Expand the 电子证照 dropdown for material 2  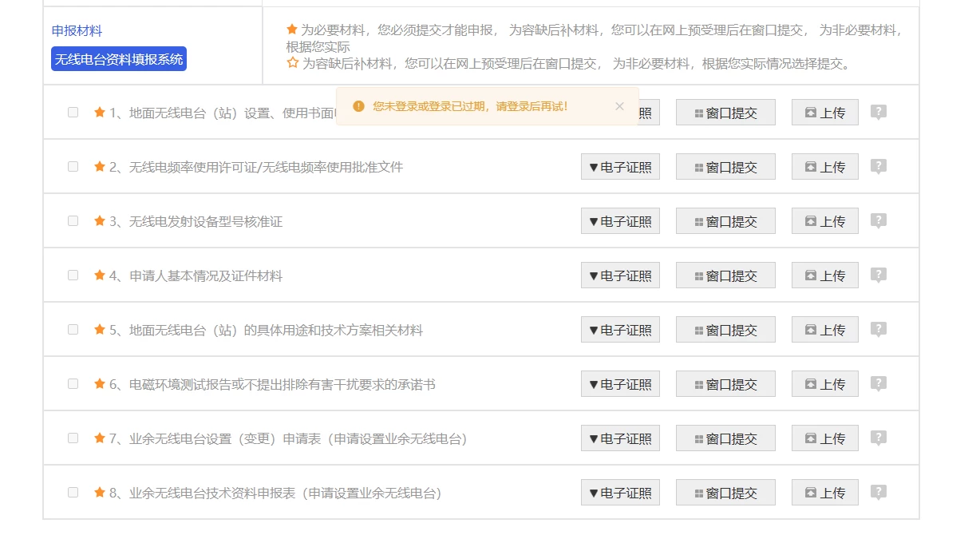620,166
